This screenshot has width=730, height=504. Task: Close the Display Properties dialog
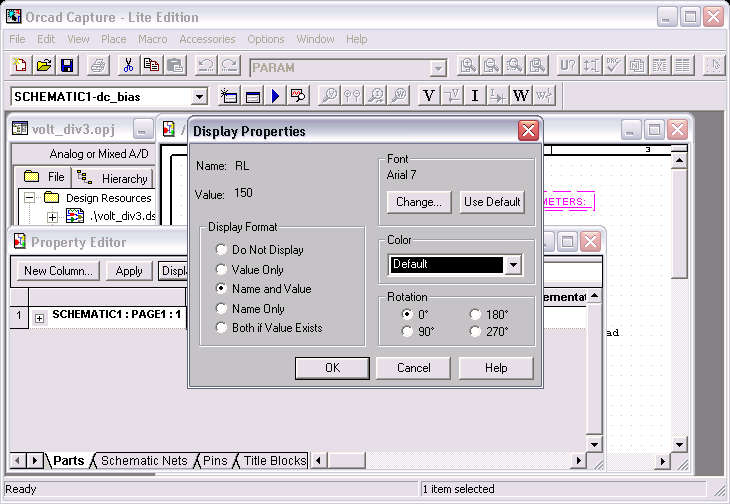[x=528, y=131]
